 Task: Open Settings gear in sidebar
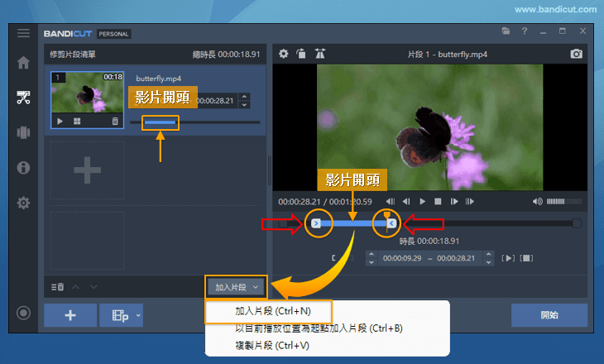23,203
